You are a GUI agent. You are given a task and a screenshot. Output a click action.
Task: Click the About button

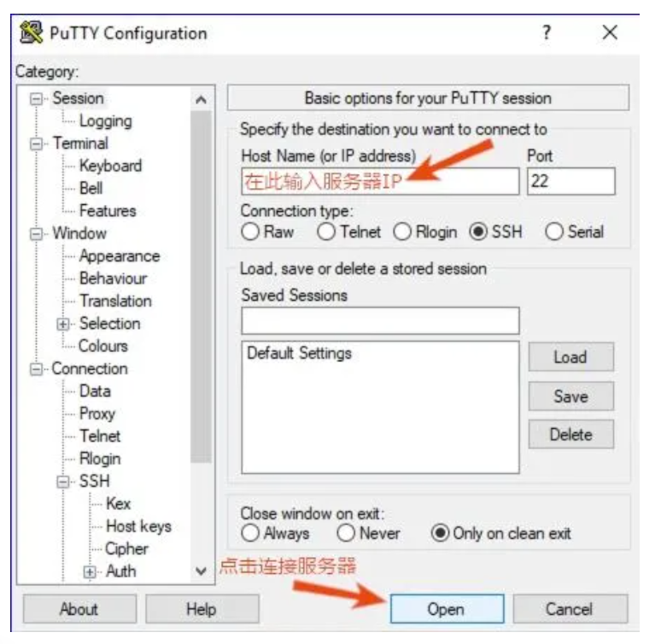[x=79, y=609]
